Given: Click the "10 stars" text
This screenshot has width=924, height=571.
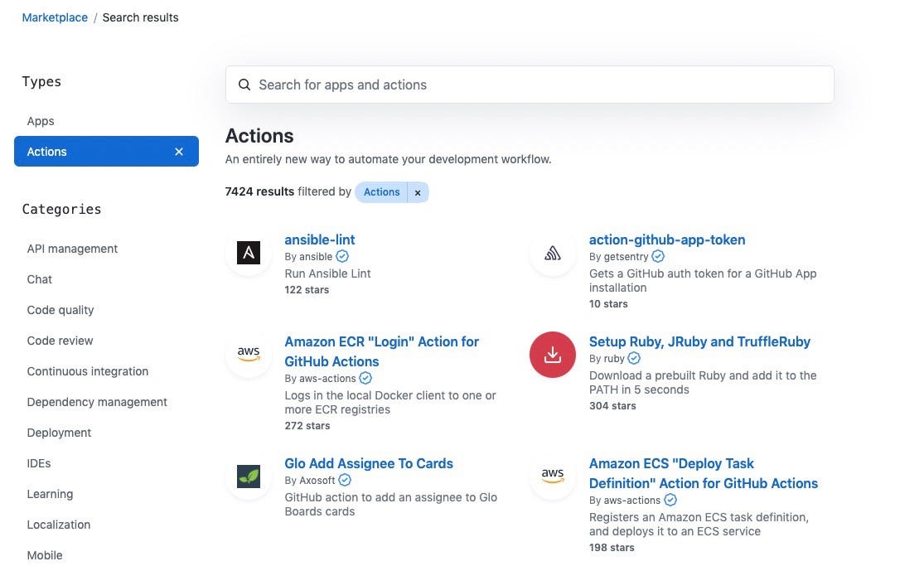Looking at the screenshot, I should [x=608, y=304].
